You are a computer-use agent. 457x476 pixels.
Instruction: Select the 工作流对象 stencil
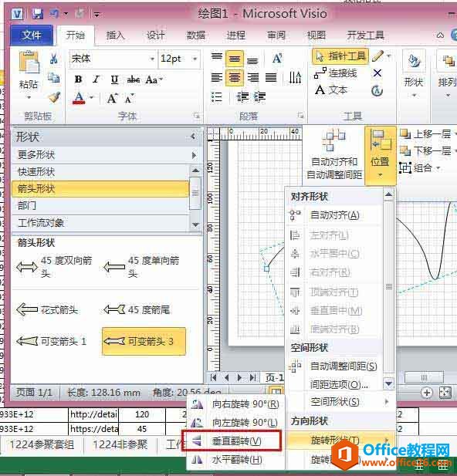[x=100, y=223]
